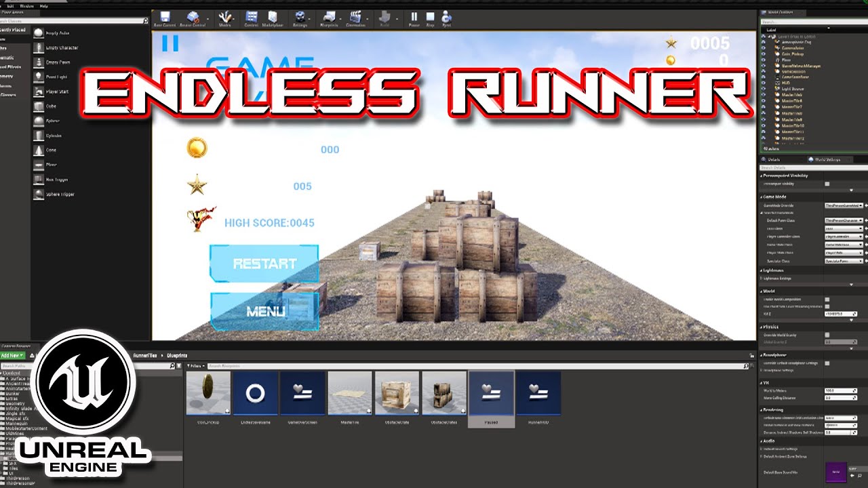Toggle Override Default Broadphase Settings checkbox

827,363
